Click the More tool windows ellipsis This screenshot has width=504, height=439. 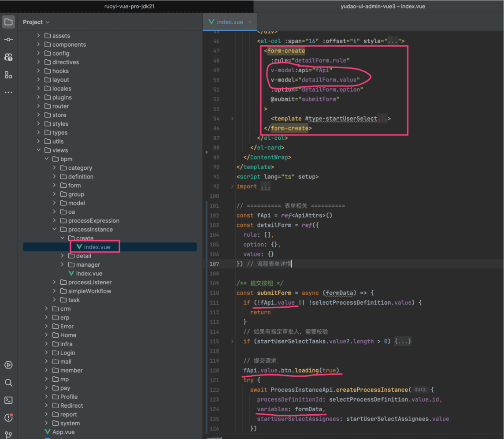pyautogui.click(x=8, y=93)
